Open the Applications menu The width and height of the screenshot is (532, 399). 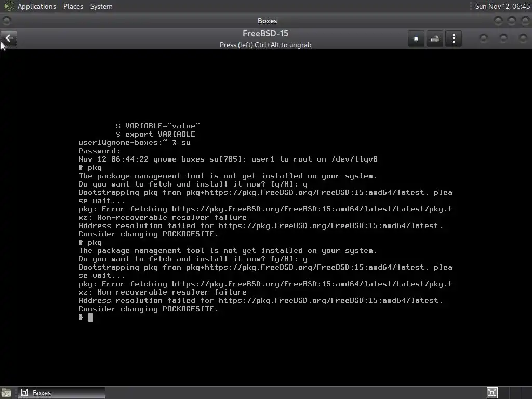[37, 6]
